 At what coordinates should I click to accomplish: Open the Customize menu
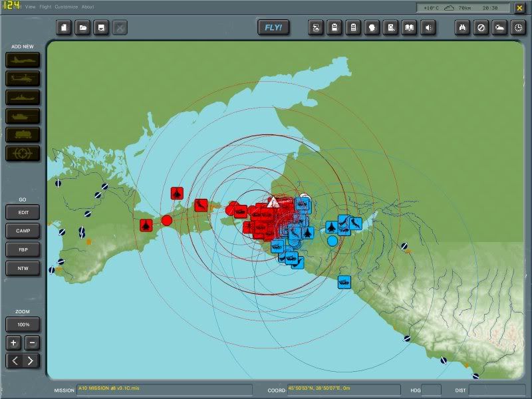pos(66,7)
